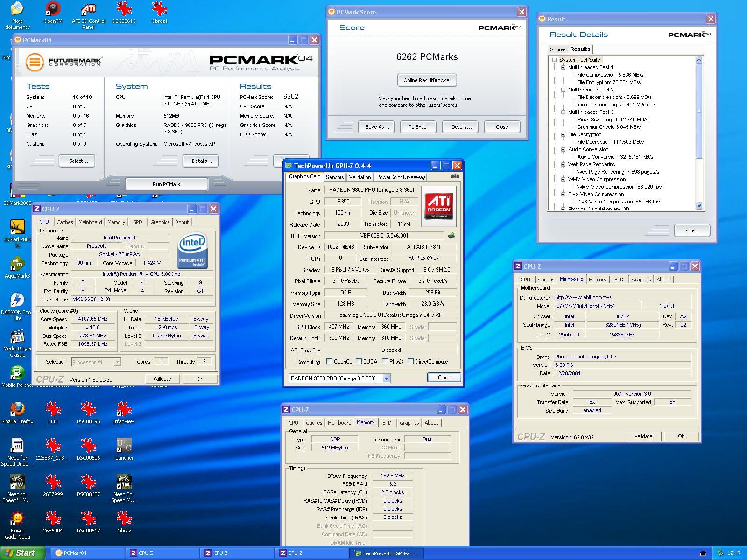
Task: Open Moje dokumenty folder icon
Action: tap(17, 15)
